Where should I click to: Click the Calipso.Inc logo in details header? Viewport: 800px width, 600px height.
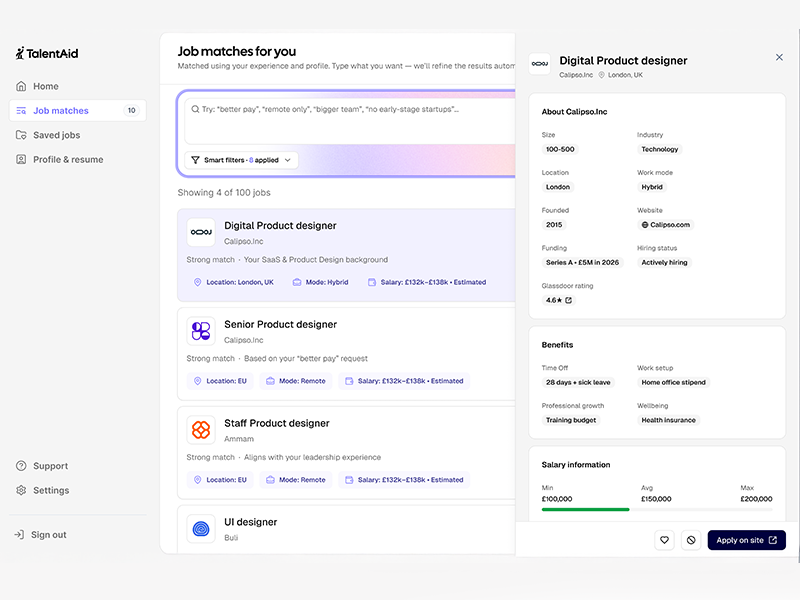(x=539, y=64)
